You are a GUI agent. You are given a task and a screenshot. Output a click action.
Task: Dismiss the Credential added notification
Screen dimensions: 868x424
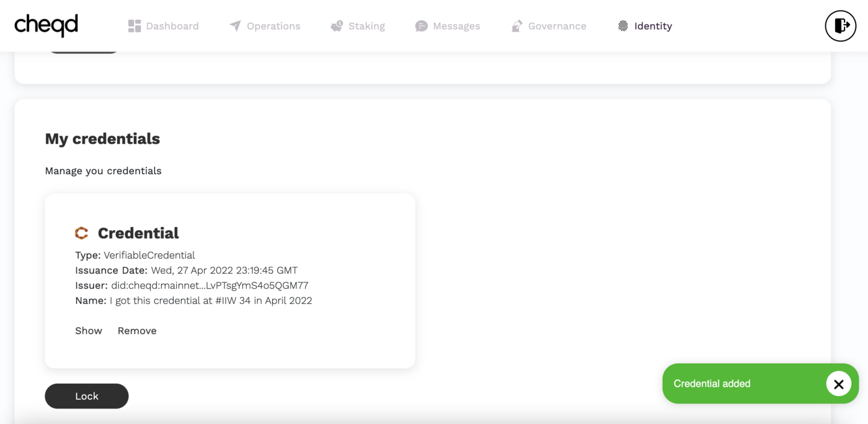coord(838,384)
